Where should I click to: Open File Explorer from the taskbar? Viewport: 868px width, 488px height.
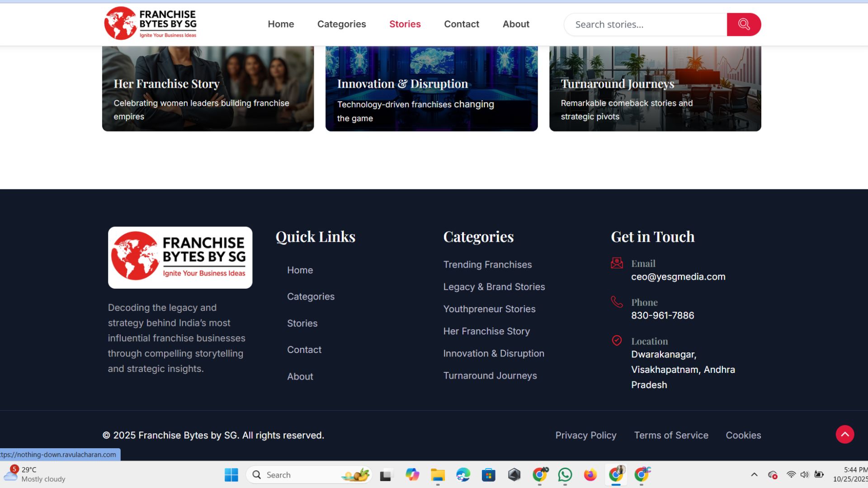tap(438, 475)
